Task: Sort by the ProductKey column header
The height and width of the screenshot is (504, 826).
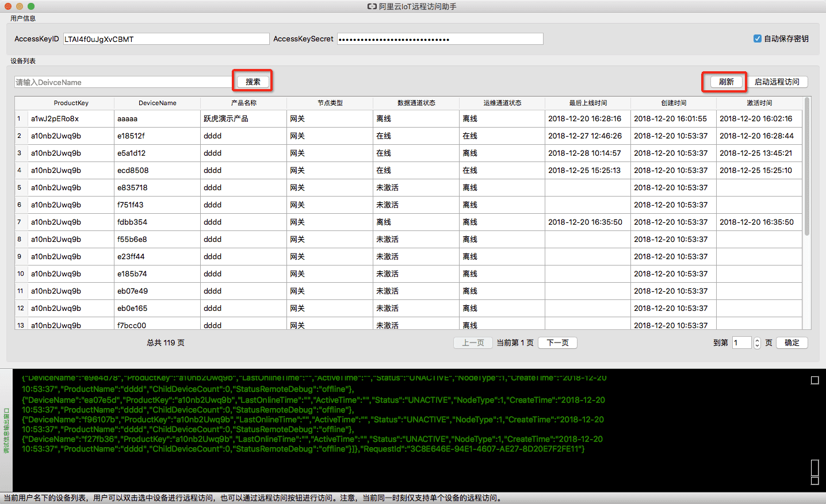Action: tap(71, 103)
